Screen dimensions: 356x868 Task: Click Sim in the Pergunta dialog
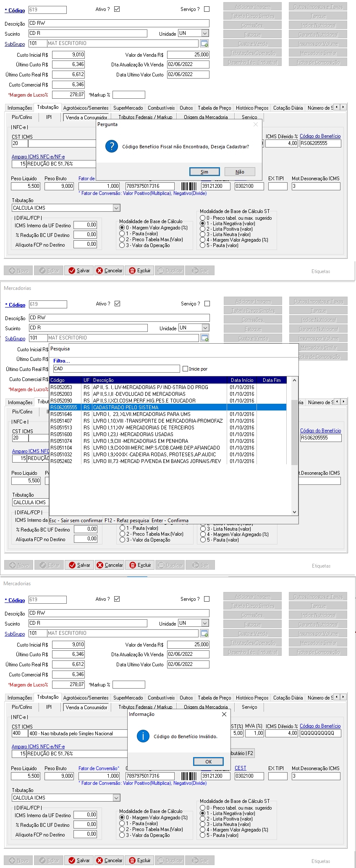point(204,171)
